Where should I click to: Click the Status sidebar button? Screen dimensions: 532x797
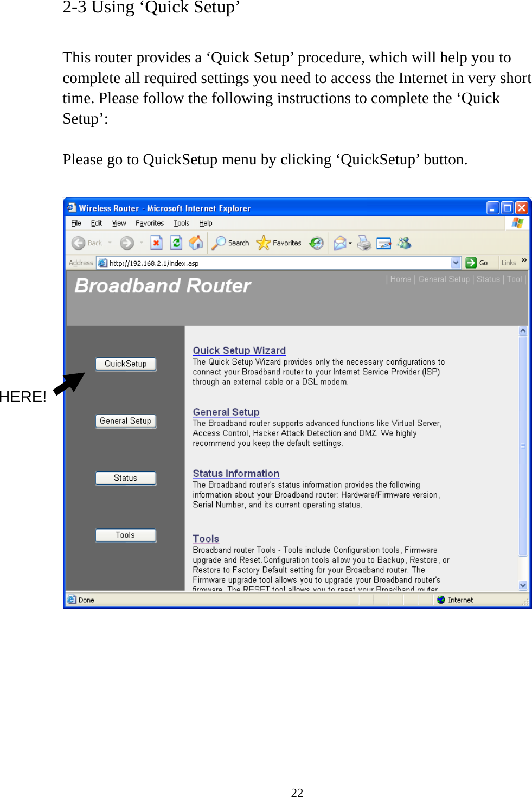point(126,478)
